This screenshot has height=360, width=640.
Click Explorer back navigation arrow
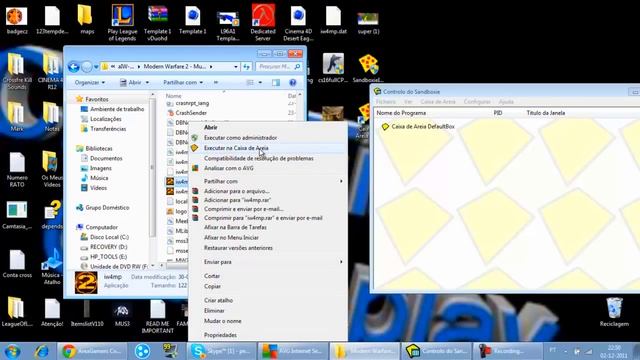click(x=73, y=67)
